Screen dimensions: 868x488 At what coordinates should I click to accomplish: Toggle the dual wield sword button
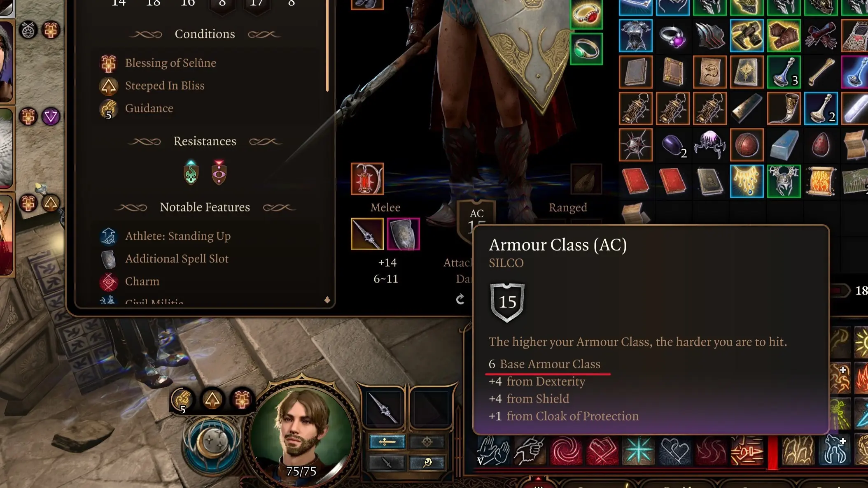[x=387, y=463]
